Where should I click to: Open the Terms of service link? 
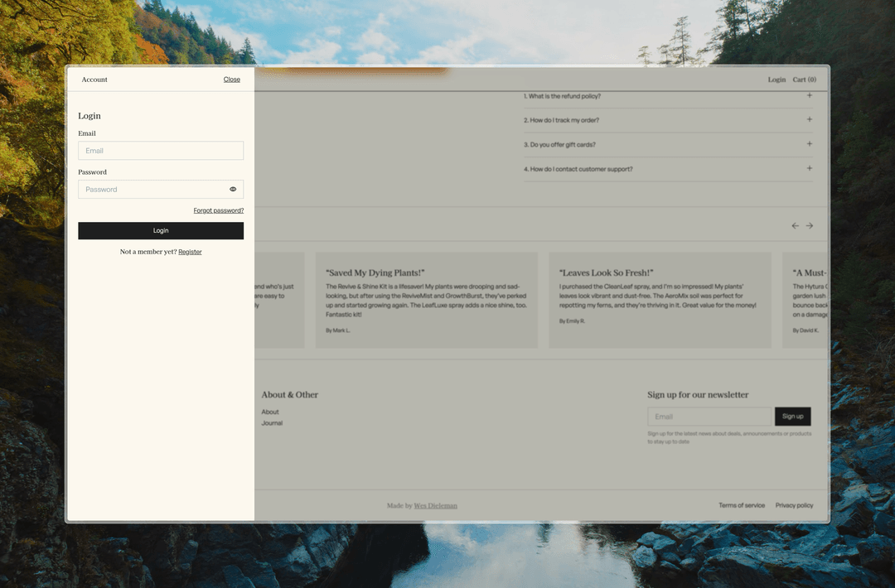(x=742, y=505)
